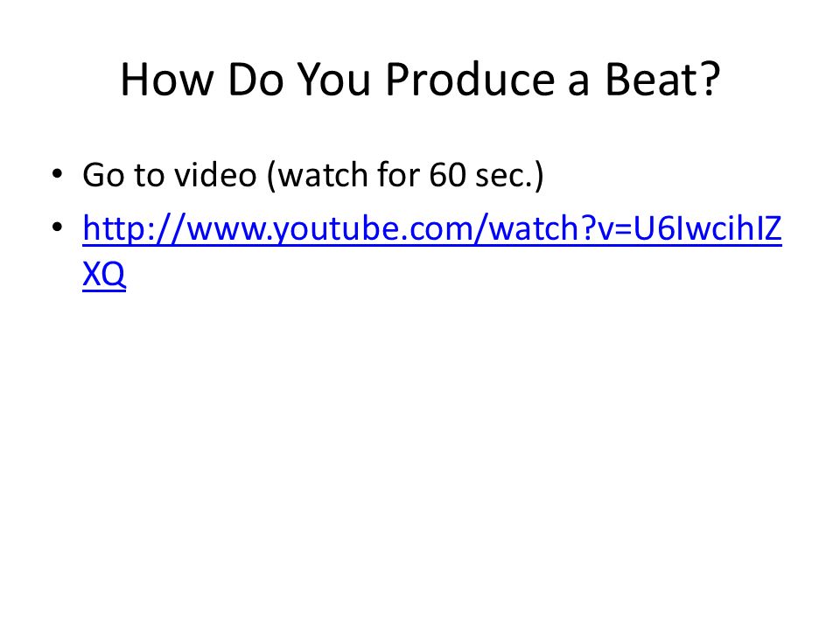The image size is (840, 630).
Task: Click the first bullet point marker
Action: [x=58, y=174]
